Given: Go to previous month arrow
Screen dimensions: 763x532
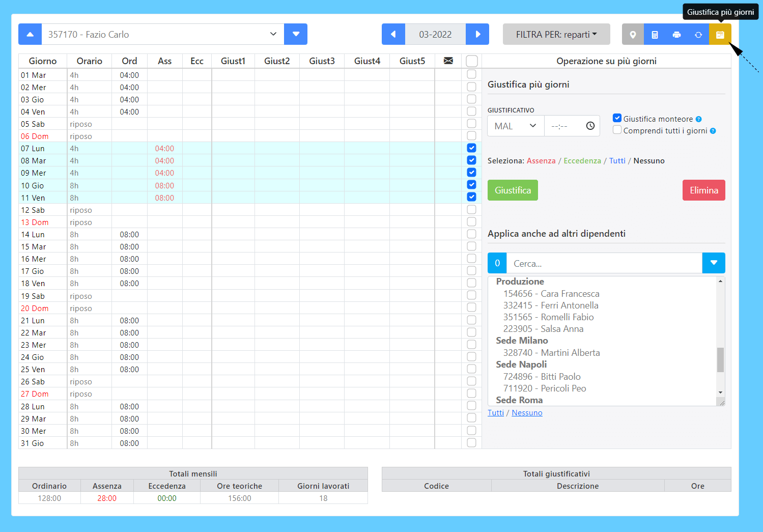Looking at the screenshot, I should pyautogui.click(x=393, y=34).
